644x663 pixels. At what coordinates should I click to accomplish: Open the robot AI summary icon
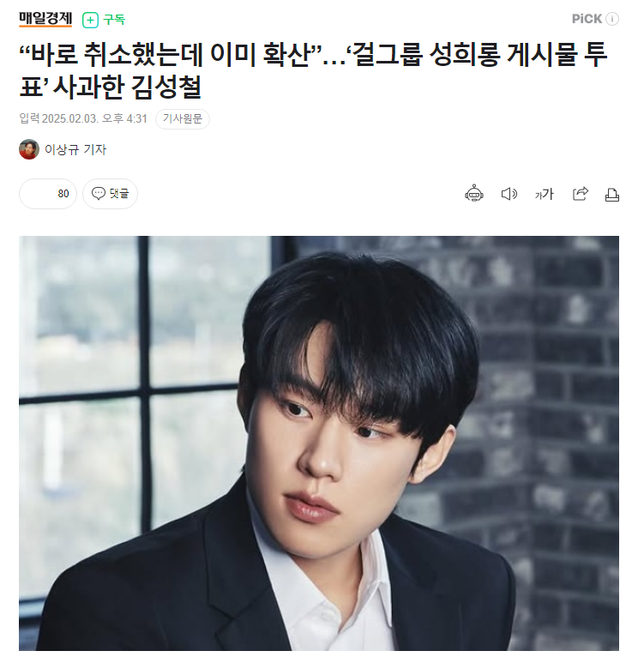tap(474, 194)
